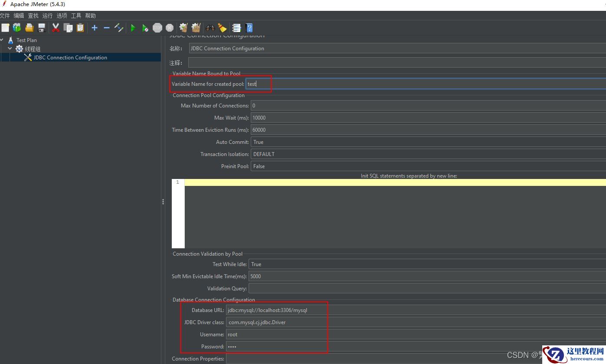
Task: Click the gear icon of 线程组
Action: coord(19,49)
